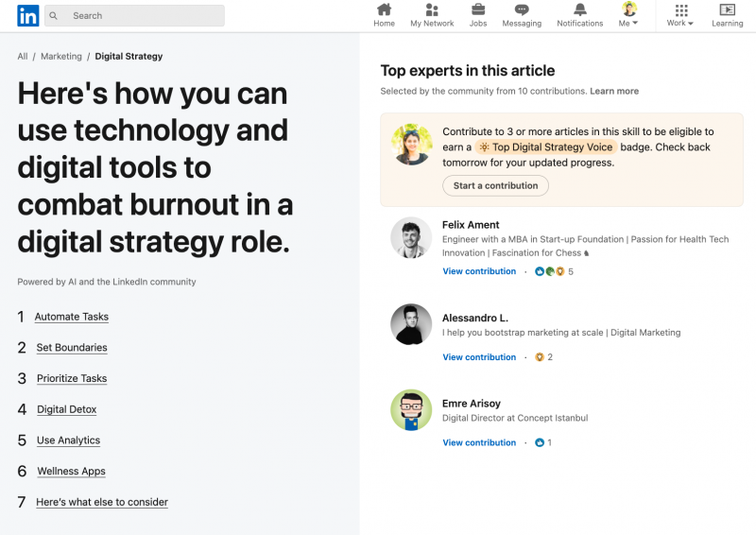Go to the All breadcrumb

point(22,57)
